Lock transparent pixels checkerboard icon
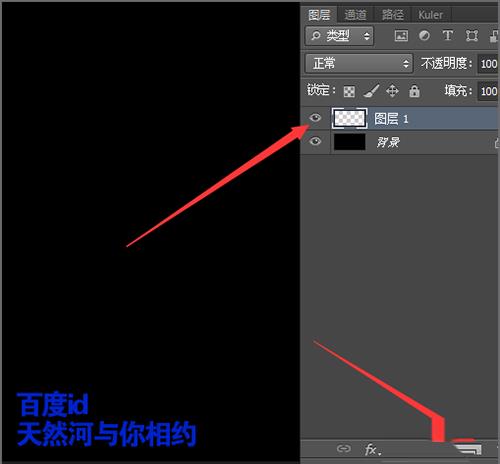 pos(349,91)
